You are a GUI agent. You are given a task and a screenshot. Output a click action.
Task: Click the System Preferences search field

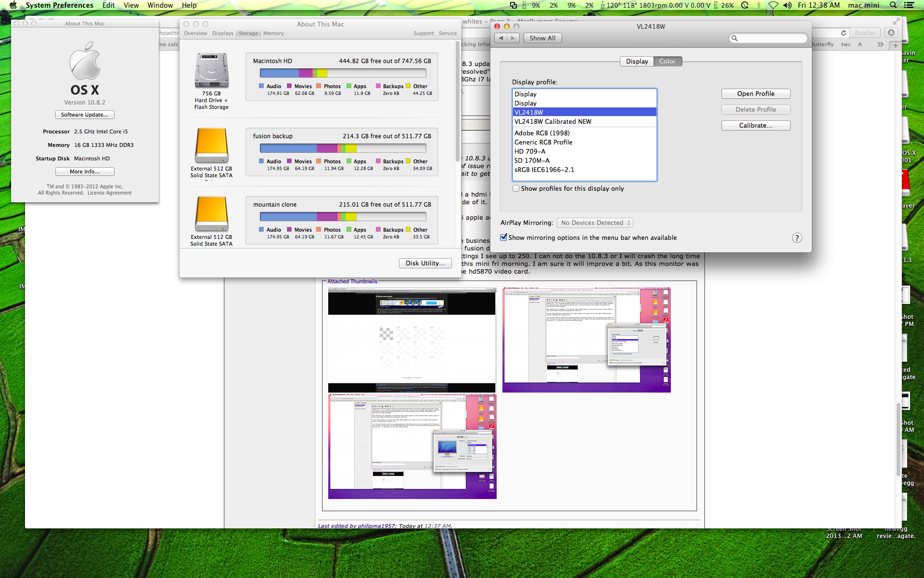(x=768, y=38)
